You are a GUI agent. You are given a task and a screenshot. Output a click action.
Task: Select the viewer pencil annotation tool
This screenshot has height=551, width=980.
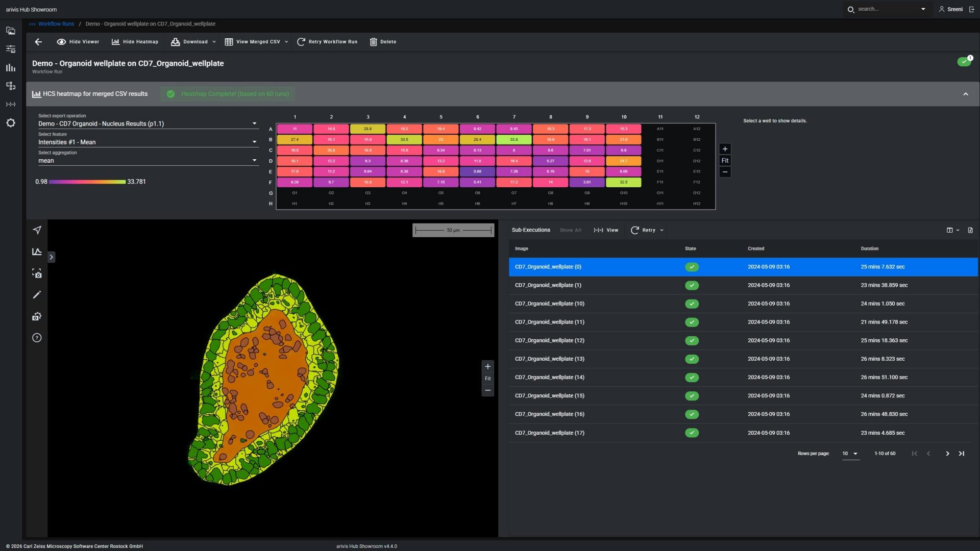(x=37, y=295)
